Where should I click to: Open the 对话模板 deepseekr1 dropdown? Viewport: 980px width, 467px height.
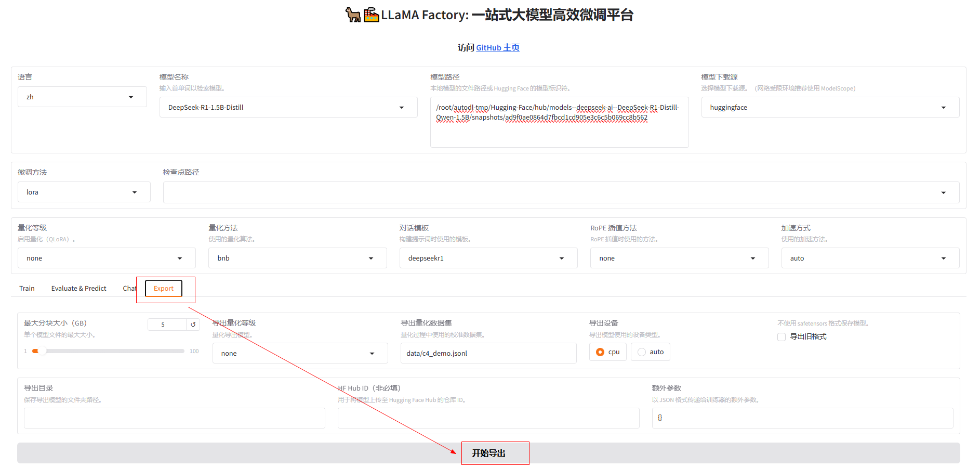tap(488, 258)
